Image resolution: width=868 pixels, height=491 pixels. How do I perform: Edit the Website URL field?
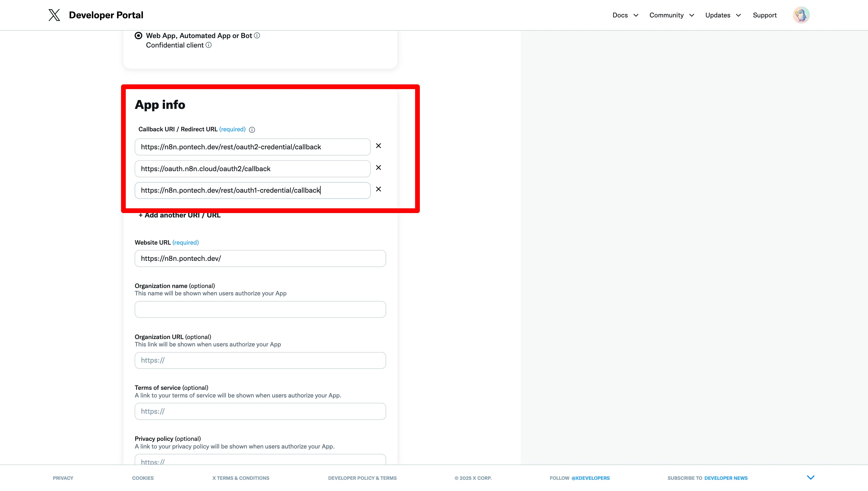click(260, 259)
